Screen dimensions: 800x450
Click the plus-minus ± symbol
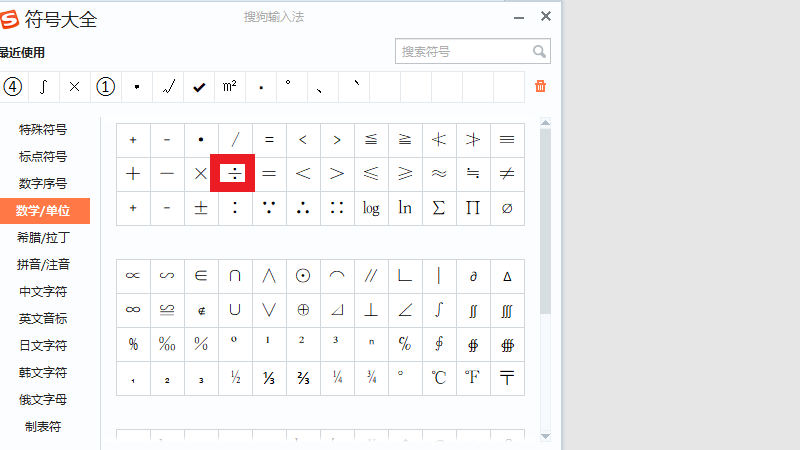(201, 208)
